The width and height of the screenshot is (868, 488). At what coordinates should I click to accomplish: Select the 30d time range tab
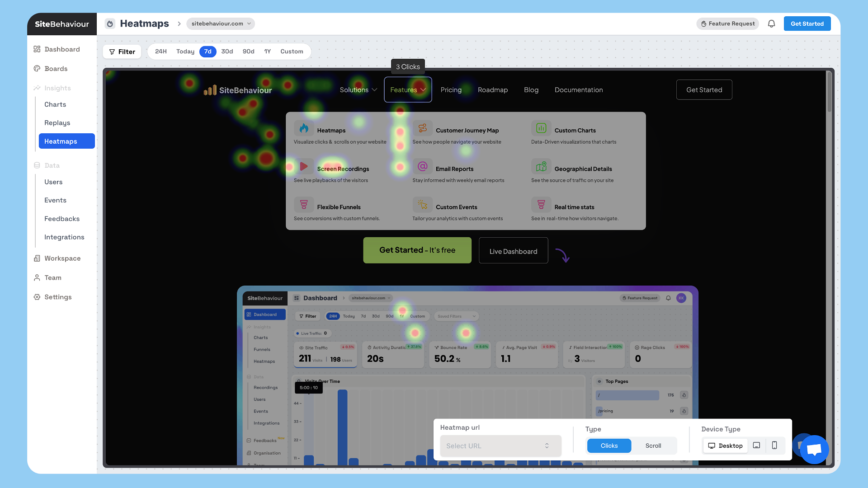pyautogui.click(x=227, y=52)
